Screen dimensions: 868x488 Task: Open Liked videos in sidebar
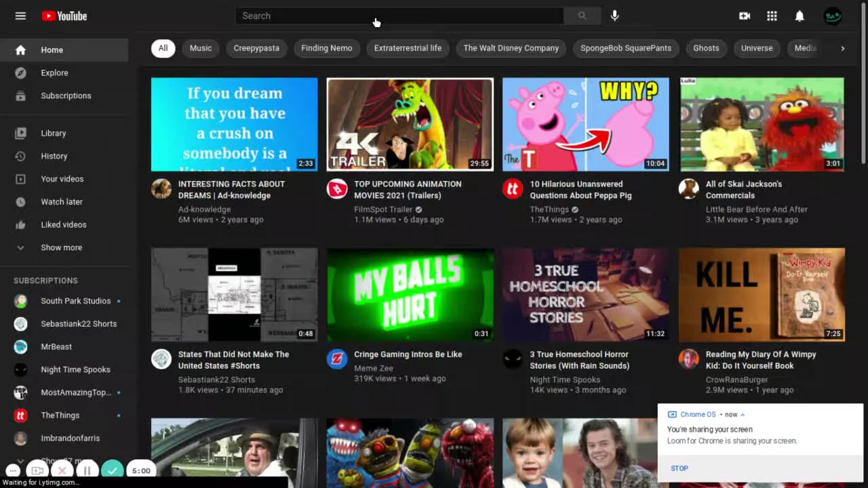(64, 224)
